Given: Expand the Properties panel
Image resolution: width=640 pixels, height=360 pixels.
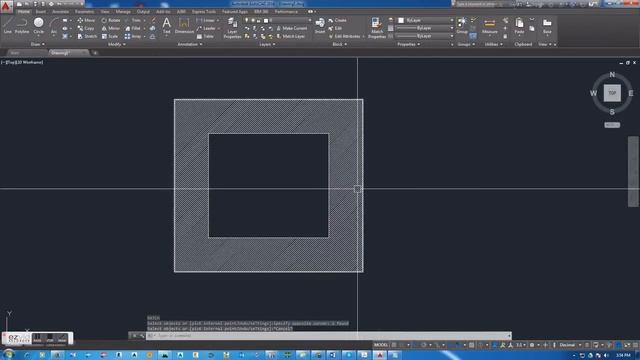Looking at the screenshot, I should (408, 44).
